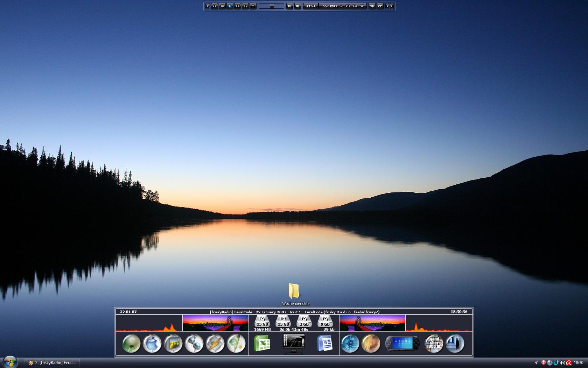Viewport: 588px width, 368px height.
Task: Launch the Winamp lightning orb in the dock
Action: click(215, 343)
